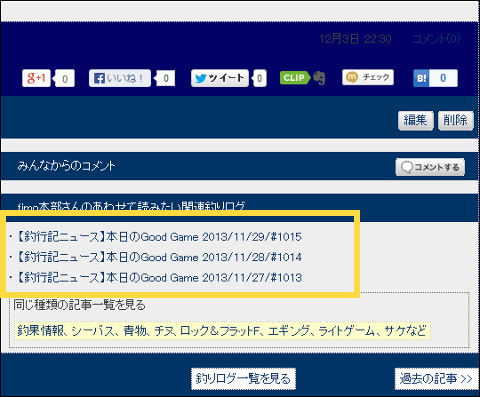Click the Twitter ツイート button
This screenshot has height=397, width=480.
coord(220,78)
